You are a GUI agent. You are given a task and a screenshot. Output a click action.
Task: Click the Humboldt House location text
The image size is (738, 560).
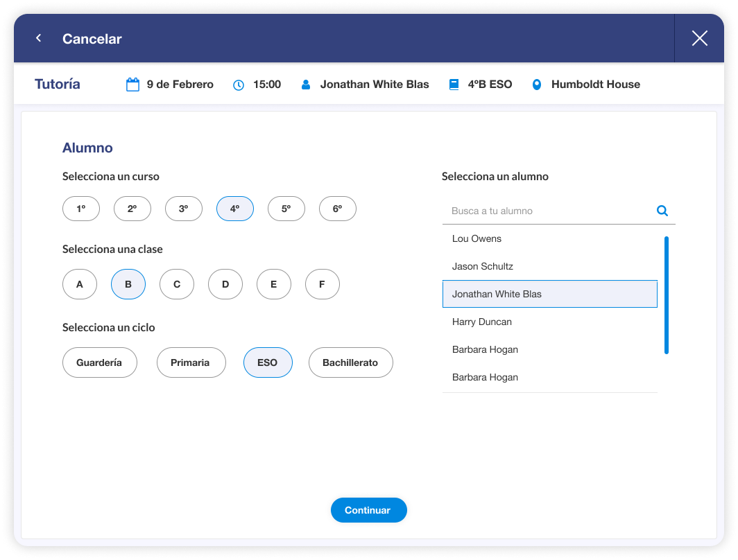tap(595, 85)
